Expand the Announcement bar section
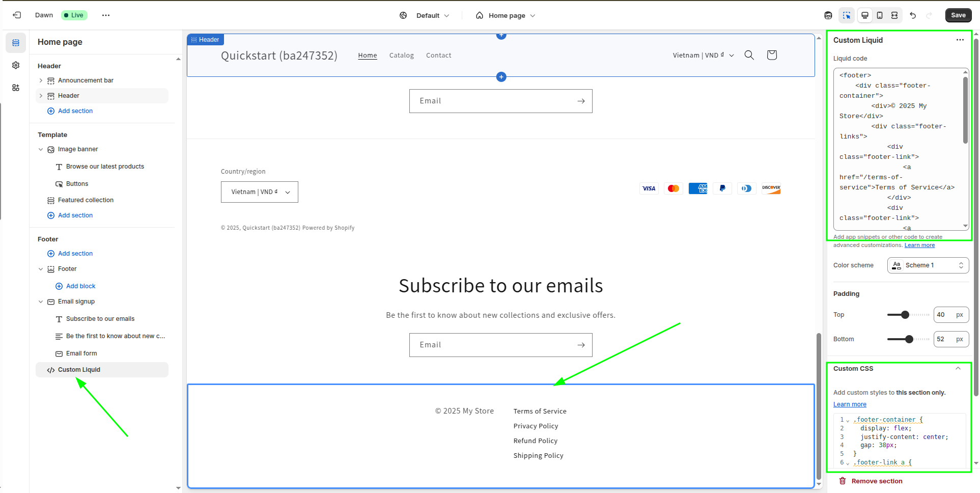 coord(41,80)
